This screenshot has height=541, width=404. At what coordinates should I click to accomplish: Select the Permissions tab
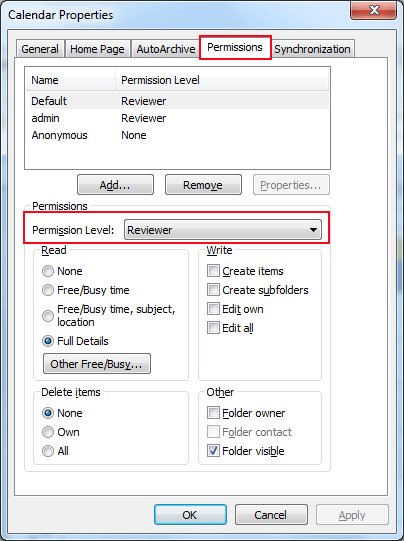click(x=235, y=47)
